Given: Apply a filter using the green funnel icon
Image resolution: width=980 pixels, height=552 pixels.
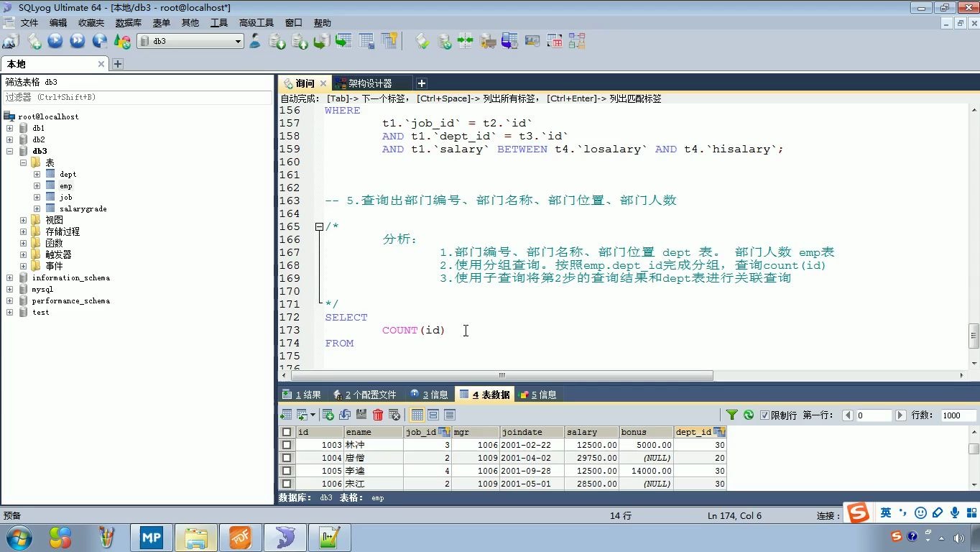Looking at the screenshot, I should [731, 415].
